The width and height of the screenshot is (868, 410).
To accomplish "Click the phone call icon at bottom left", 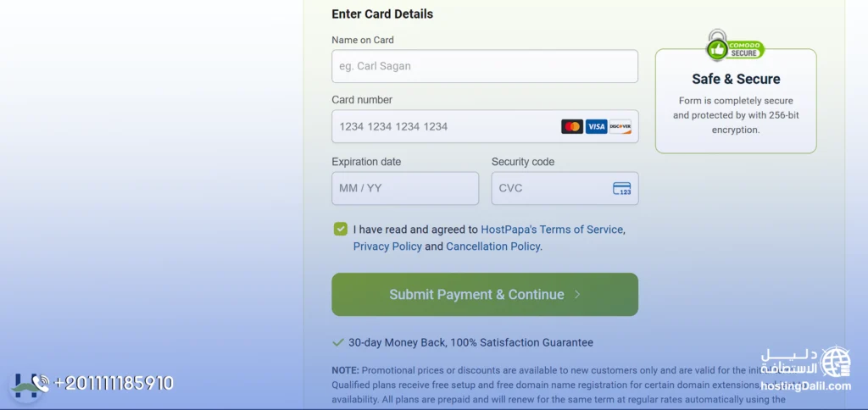I will pos(41,383).
